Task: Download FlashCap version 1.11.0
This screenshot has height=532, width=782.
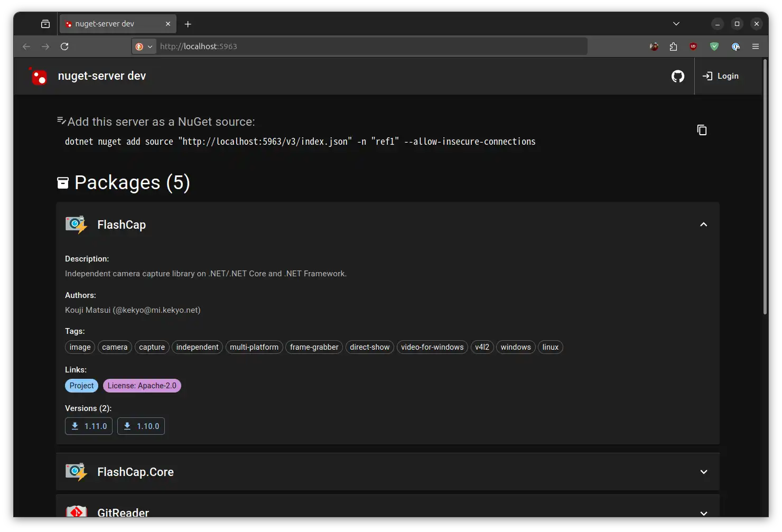Action: pos(89,426)
